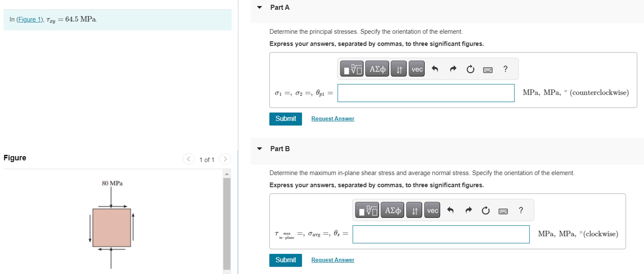Redo the last entry in Part A
The height and width of the screenshot is (274, 644).
[x=453, y=69]
